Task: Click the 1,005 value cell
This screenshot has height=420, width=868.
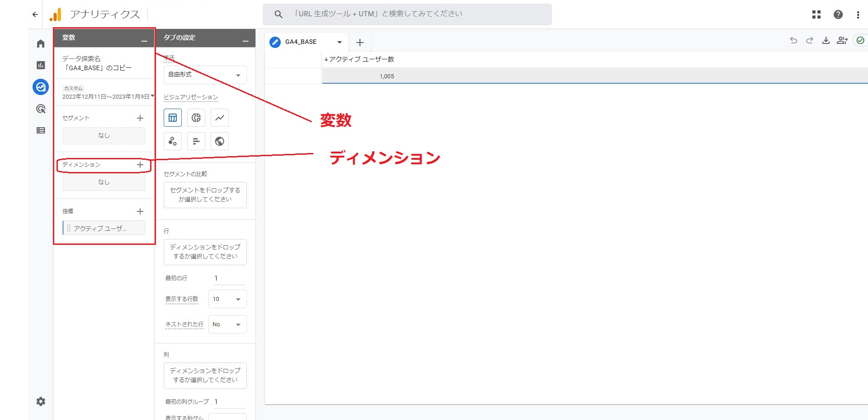Action: coord(387,76)
